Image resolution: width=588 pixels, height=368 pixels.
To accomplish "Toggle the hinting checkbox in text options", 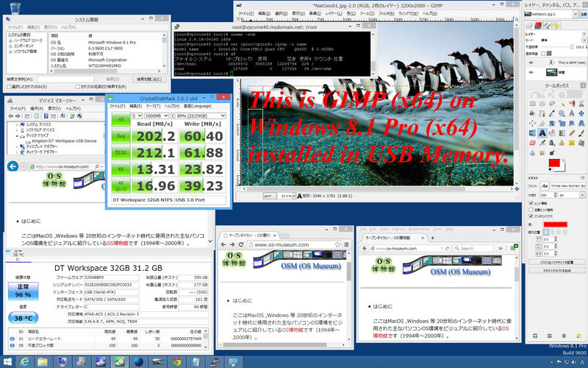I will (x=531, y=203).
